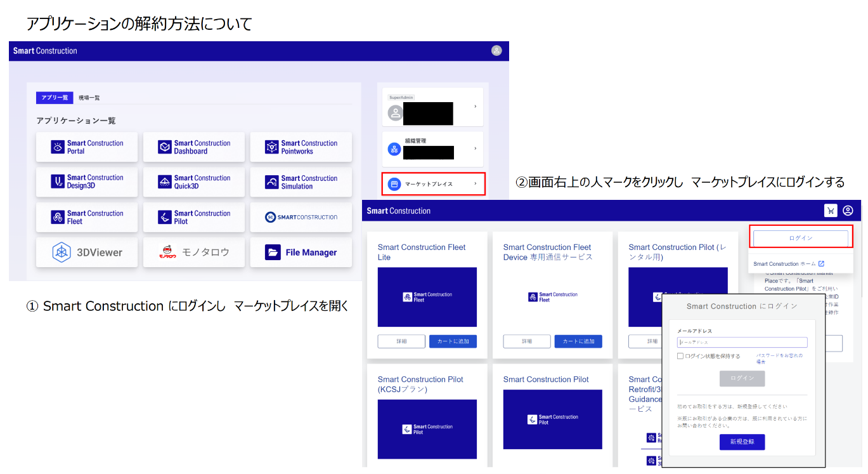Open the Smart Construction Design3D tile
Viewport: 868px width, 474px height.
[87, 182]
